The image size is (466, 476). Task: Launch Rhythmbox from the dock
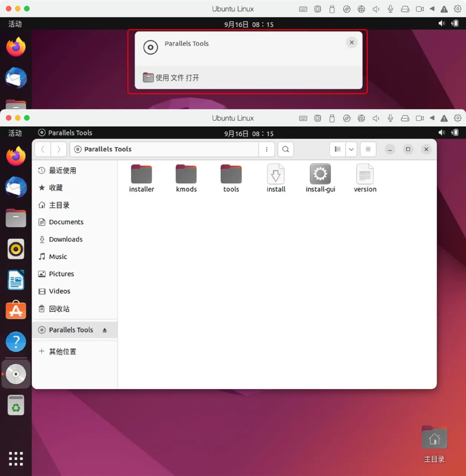coord(16,249)
